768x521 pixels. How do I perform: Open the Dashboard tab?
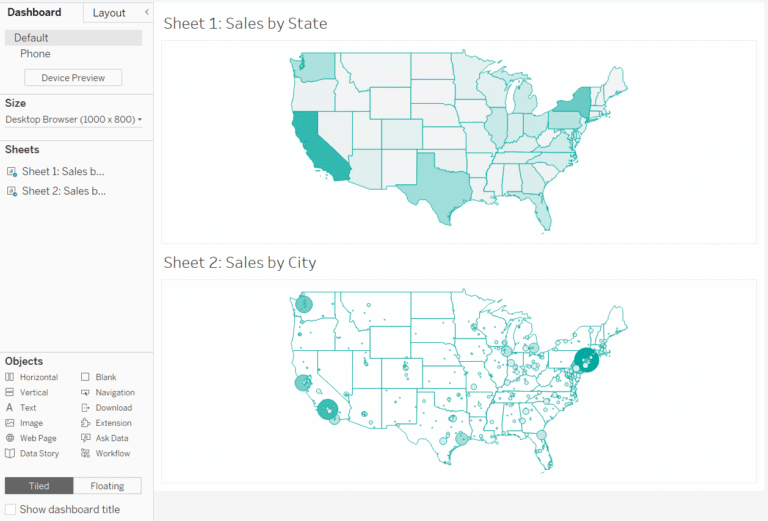coord(35,13)
